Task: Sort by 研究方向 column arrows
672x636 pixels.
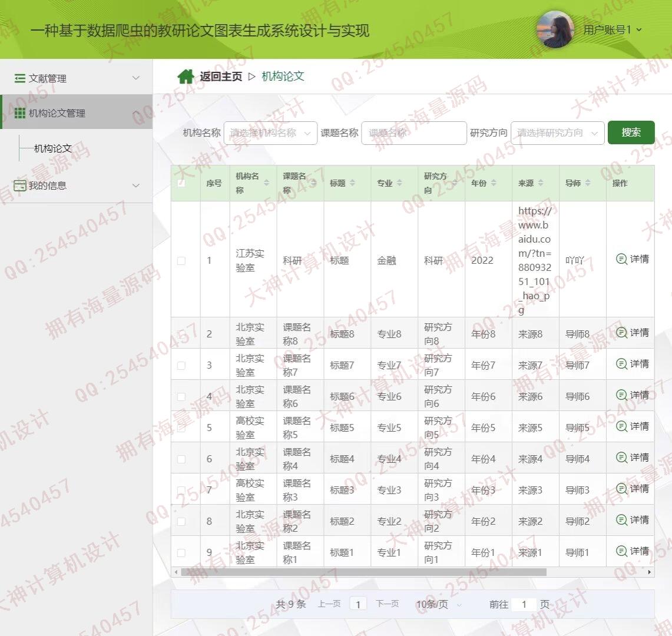Action: 455,183
